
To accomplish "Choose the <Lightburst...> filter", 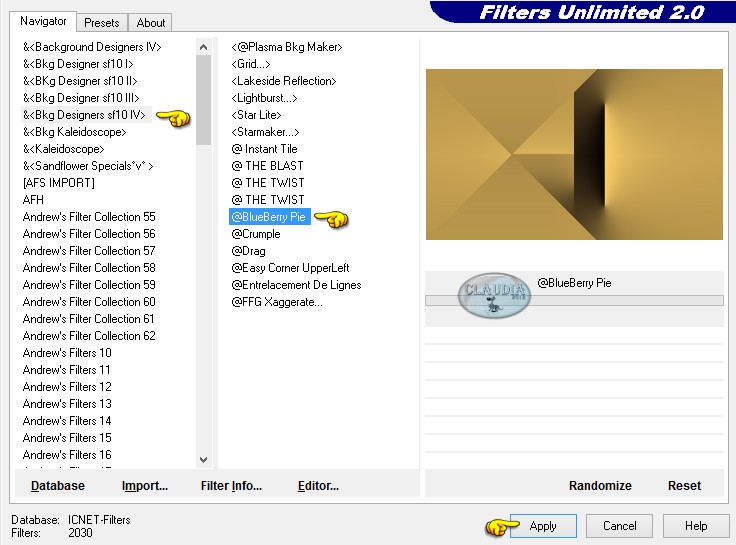I will [264, 98].
